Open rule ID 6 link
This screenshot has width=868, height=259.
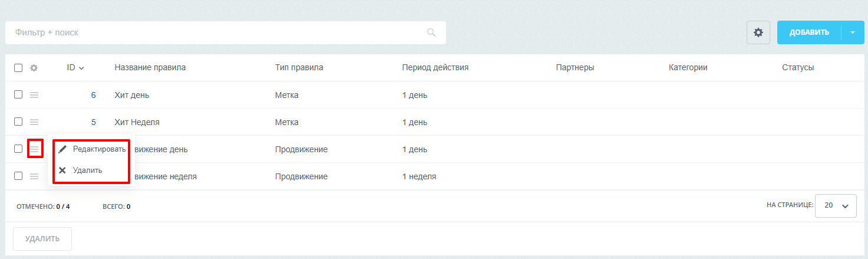pyautogui.click(x=93, y=95)
